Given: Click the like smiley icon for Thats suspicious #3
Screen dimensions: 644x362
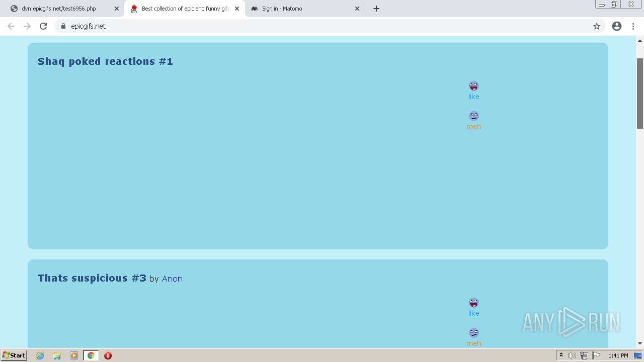Looking at the screenshot, I should (474, 303).
